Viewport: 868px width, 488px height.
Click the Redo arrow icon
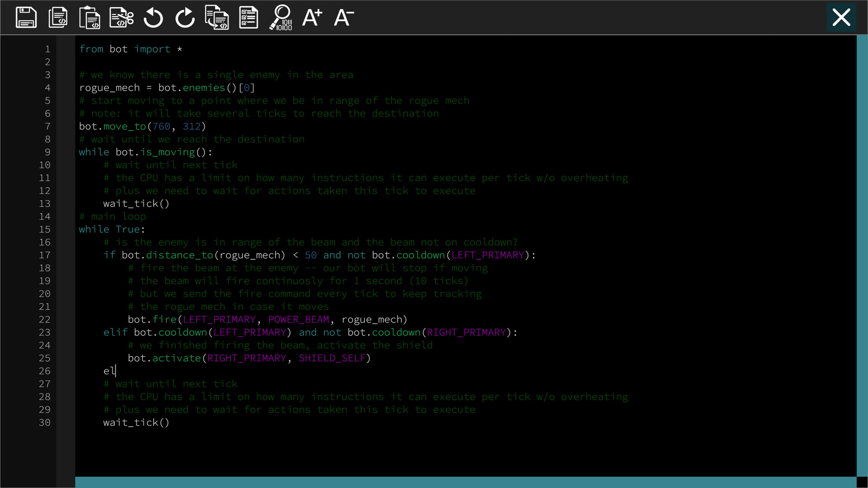click(x=185, y=18)
